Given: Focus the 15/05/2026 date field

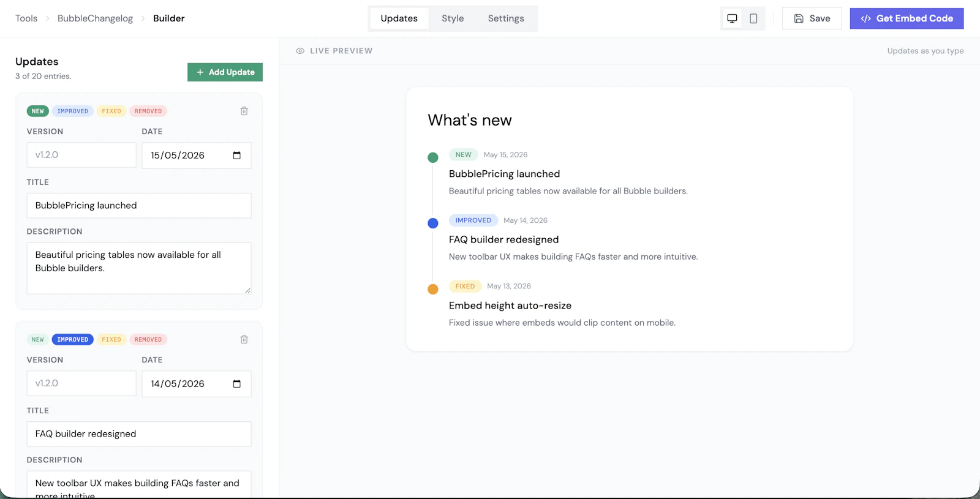Looking at the screenshot, I should pos(197,156).
